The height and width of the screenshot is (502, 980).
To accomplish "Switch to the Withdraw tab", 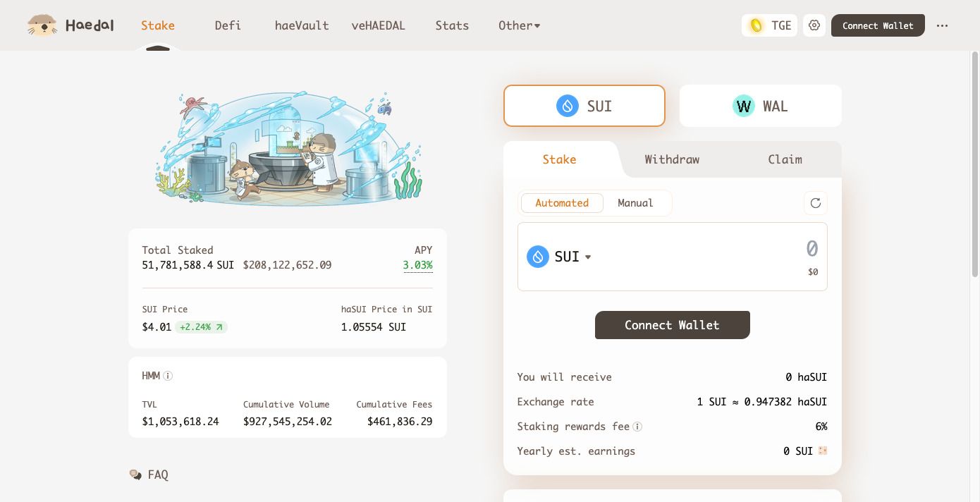I will pyautogui.click(x=672, y=159).
